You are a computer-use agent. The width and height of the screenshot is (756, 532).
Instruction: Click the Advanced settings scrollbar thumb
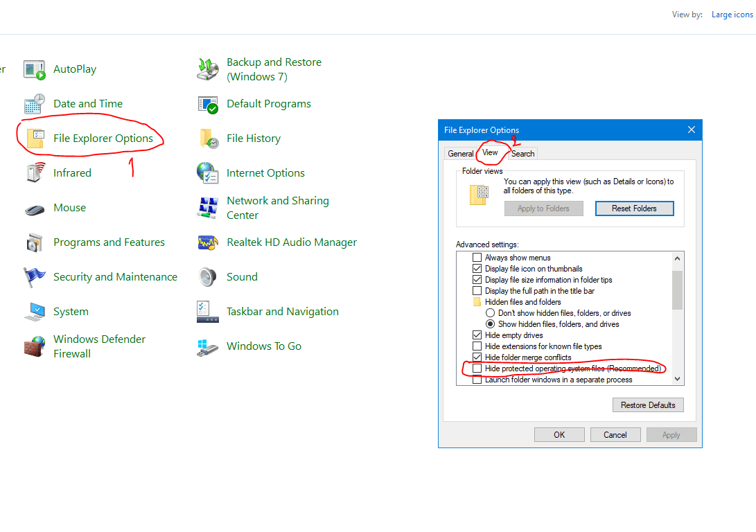click(x=678, y=290)
